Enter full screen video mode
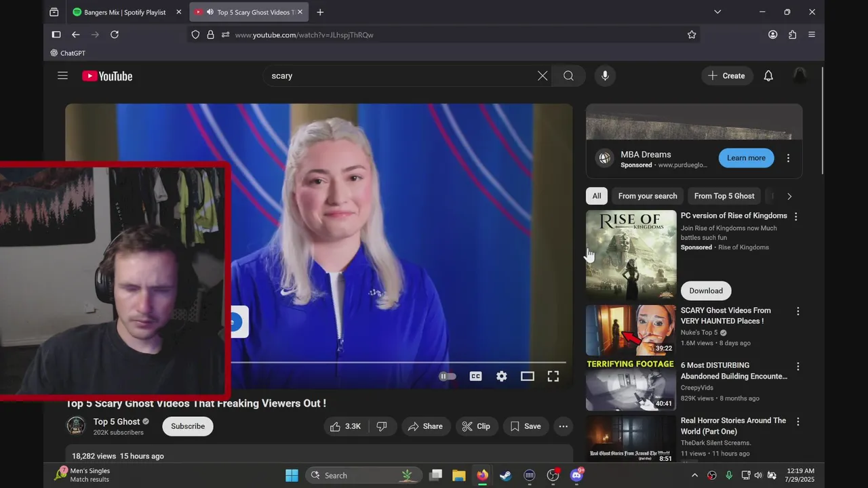The image size is (868, 488). (x=553, y=376)
